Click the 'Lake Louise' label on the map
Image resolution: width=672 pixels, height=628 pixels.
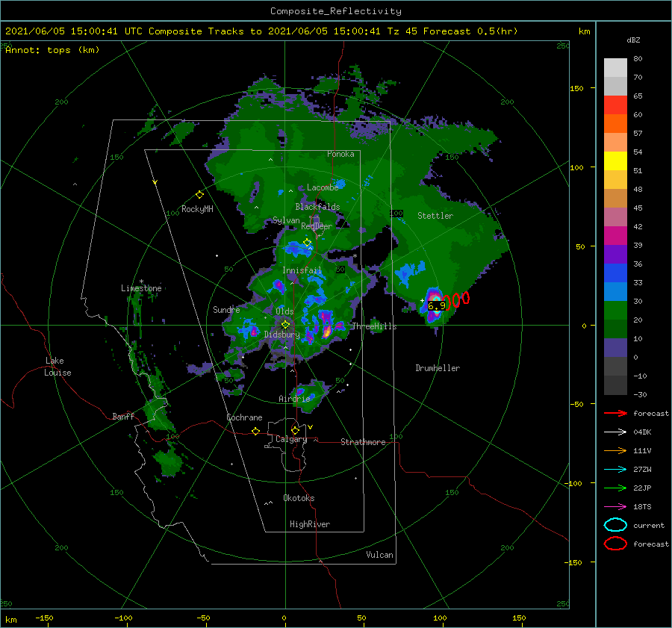coord(57,367)
